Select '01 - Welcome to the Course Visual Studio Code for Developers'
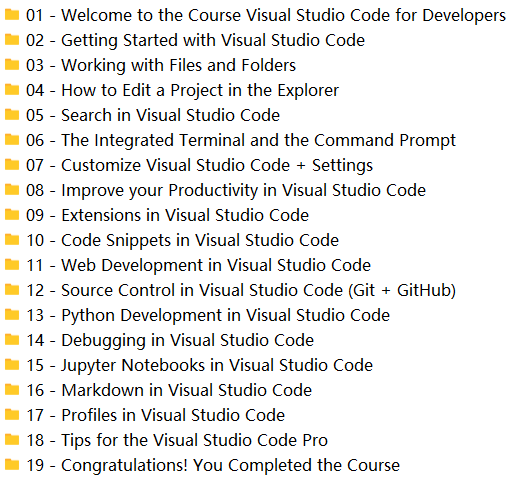The image size is (525, 500). pos(266,15)
